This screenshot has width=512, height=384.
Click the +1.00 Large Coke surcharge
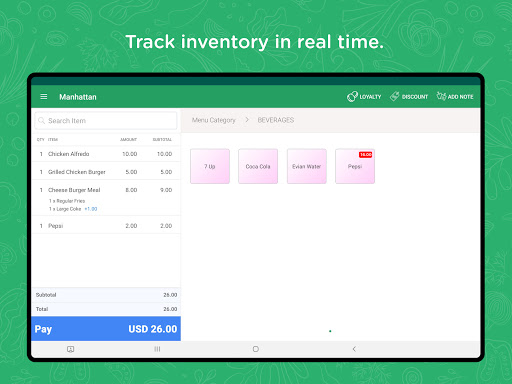click(91, 209)
